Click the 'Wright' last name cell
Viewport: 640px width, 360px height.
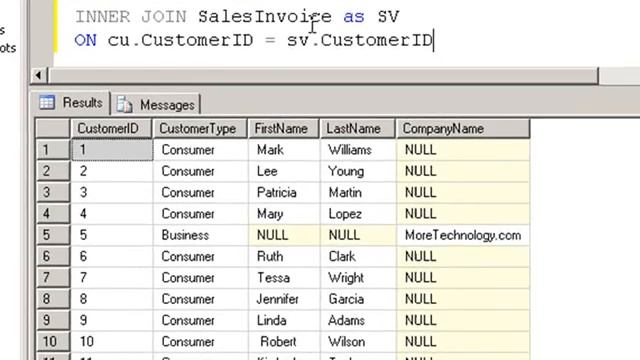click(358, 278)
